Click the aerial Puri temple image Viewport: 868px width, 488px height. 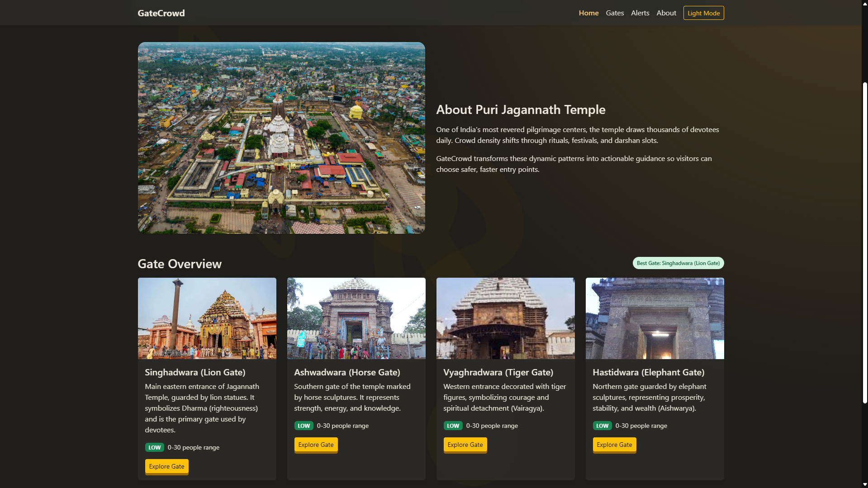tap(281, 138)
